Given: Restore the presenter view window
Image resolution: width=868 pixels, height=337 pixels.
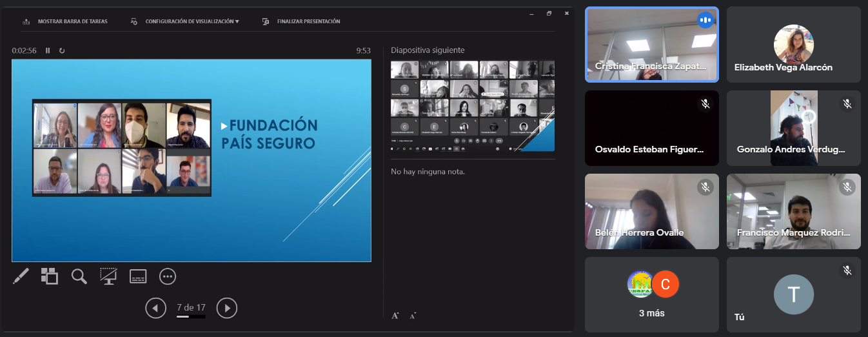Looking at the screenshot, I should point(549,13).
